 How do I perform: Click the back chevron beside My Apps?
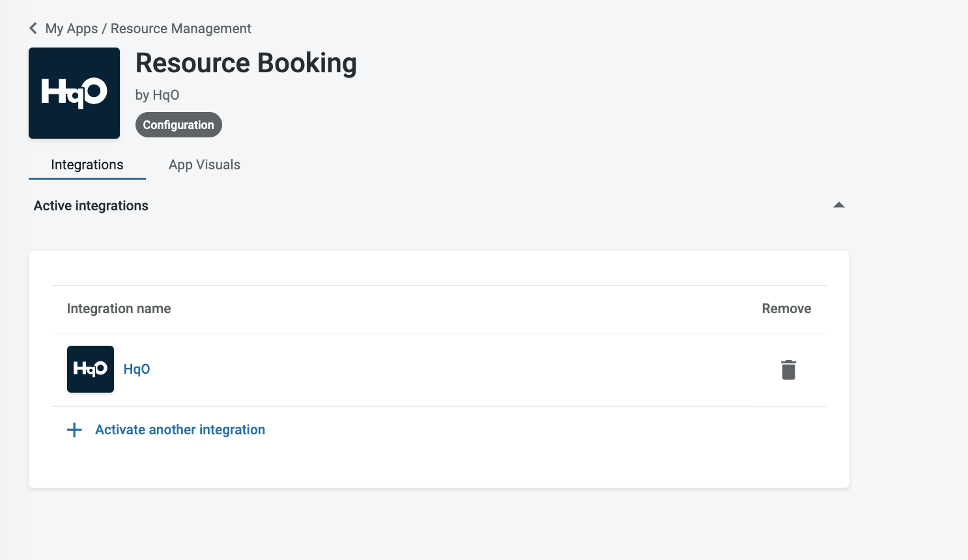[x=33, y=29]
